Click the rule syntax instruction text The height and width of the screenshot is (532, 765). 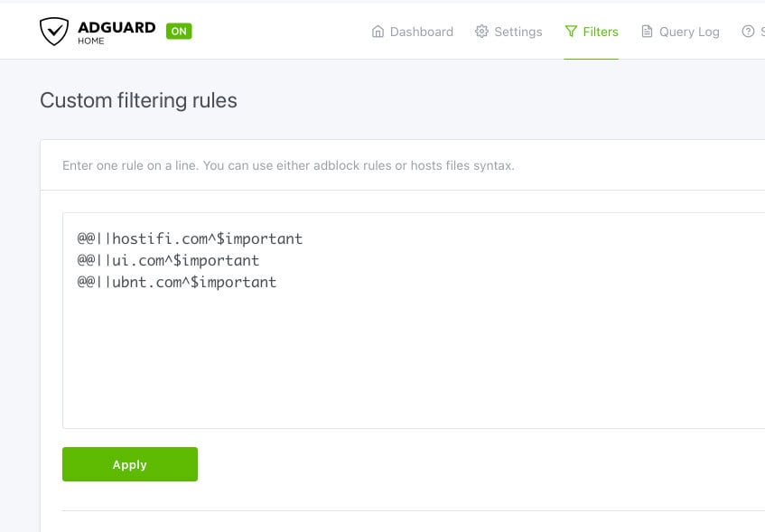pos(288,165)
